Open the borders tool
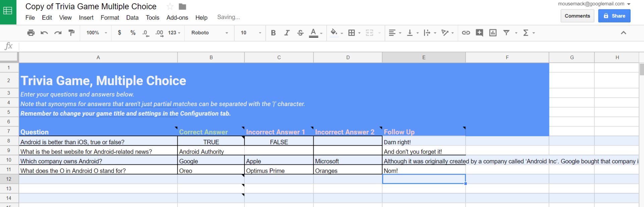The height and width of the screenshot is (207, 644). pyautogui.click(x=352, y=33)
